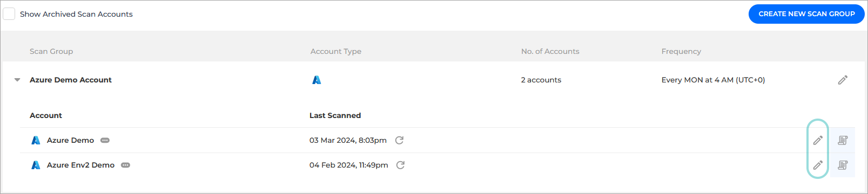Open the scan log icon for Azure Env2 Demo
The height and width of the screenshot is (194, 868).
click(x=843, y=165)
